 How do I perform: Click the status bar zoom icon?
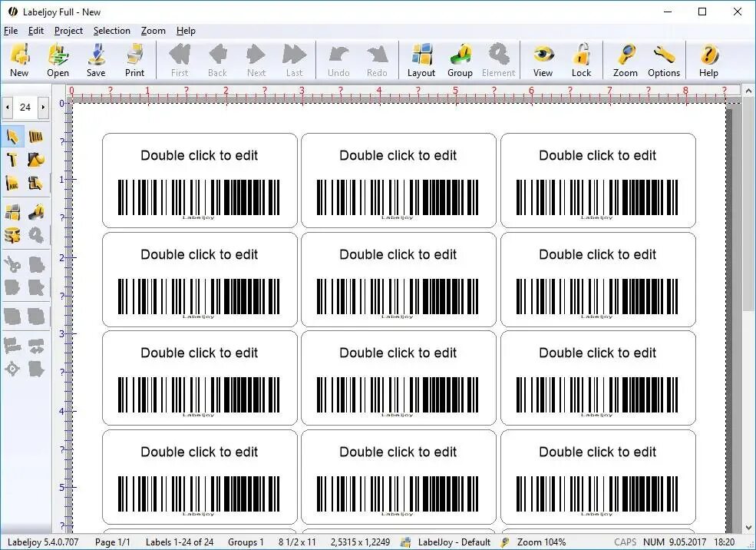pyautogui.click(x=505, y=542)
